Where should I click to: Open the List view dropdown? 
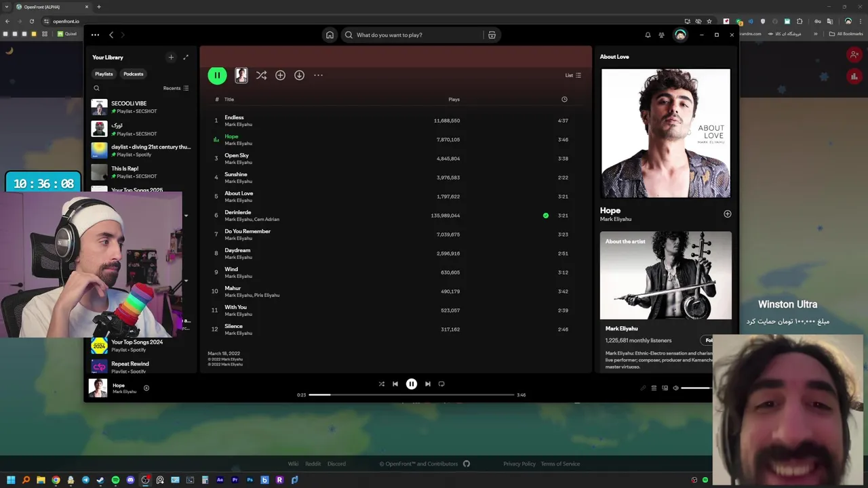[x=573, y=75]
